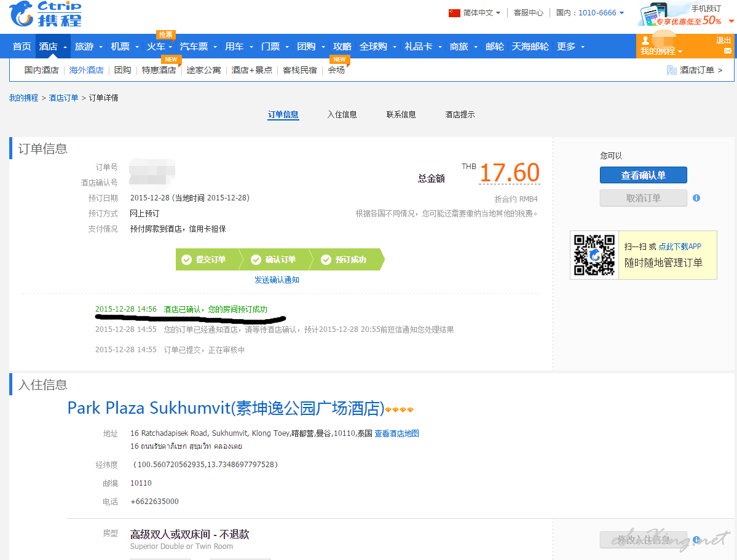Go to 酒店订单 breadcrumb link
The height and width of the screenshot is (560, 737).
(63, 98)
